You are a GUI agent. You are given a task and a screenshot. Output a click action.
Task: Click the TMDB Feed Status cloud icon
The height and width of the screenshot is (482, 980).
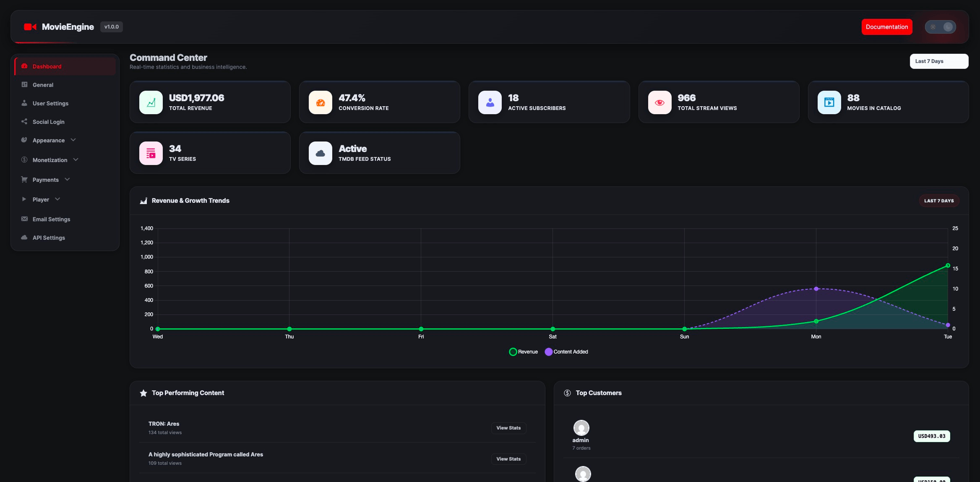[321, 153]
